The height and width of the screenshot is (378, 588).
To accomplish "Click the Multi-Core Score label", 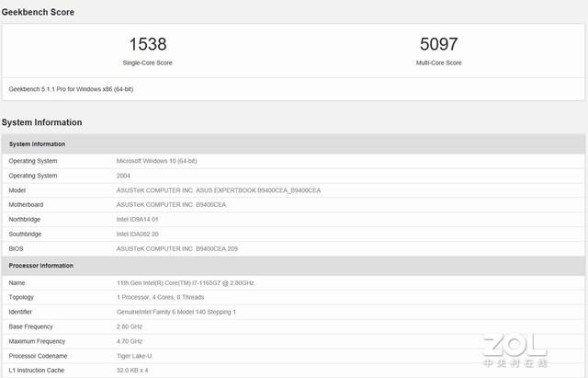I will [x=439, y=63].
